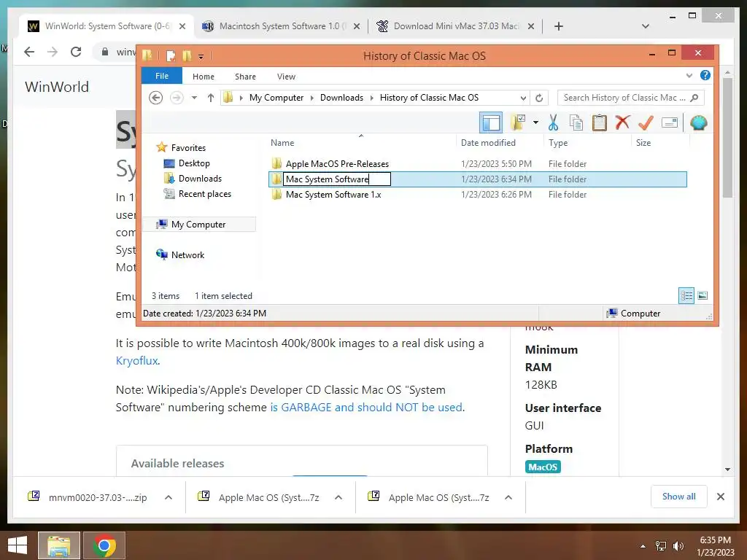Image resolution: width=747 pixels, height=560 pixels.
Task: Open the Home ribbon tab
Action: (204, 76)
